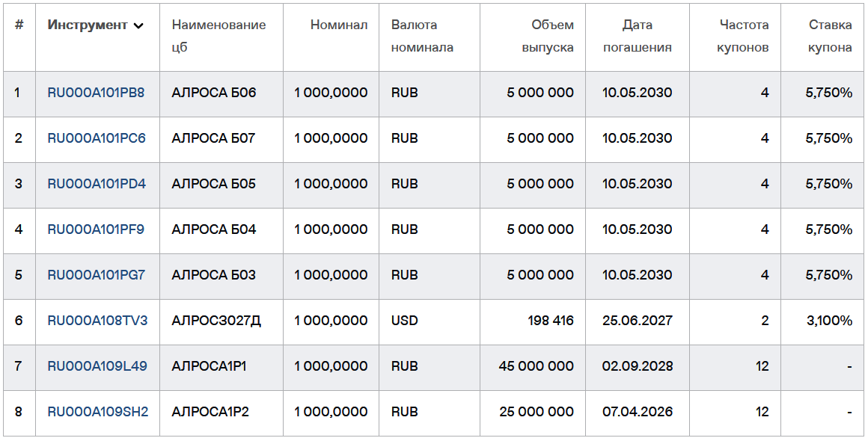Sort table by Номинал column header

[339, 26]
